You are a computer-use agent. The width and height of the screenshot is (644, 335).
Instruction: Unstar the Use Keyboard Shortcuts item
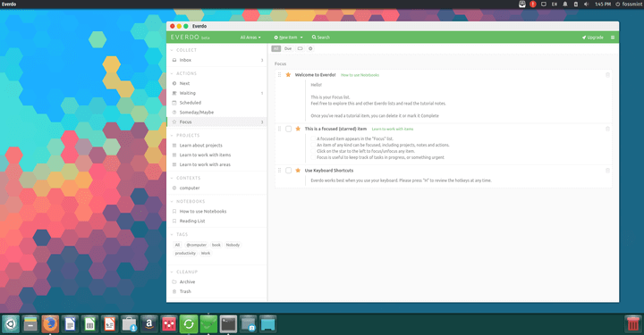298,170
